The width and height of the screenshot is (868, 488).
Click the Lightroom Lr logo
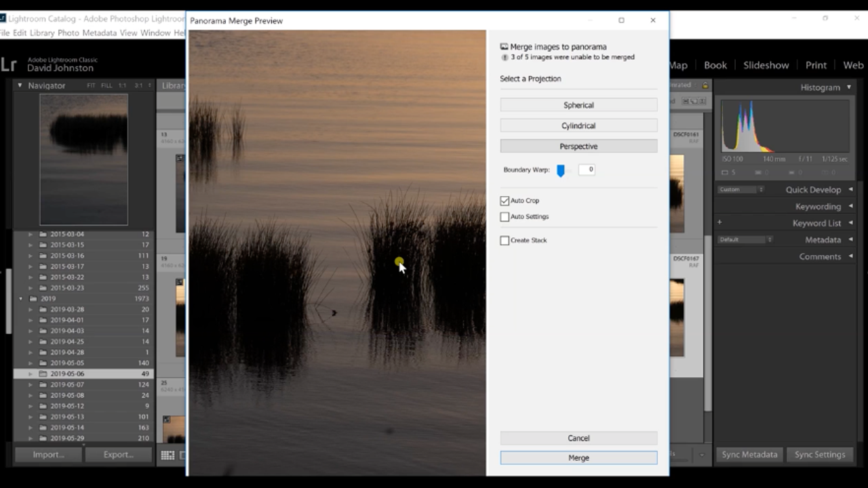[8, 65]
